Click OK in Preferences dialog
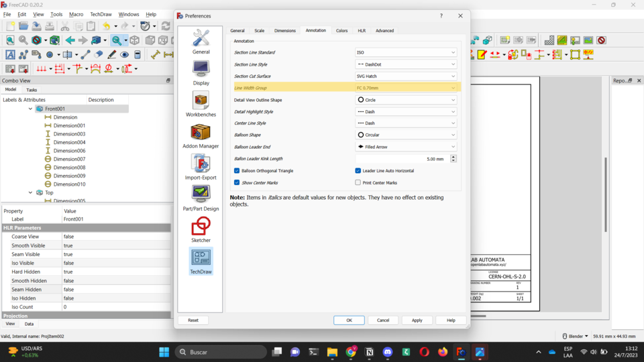This screenshot has height=362, width=644. pos(349,320)
